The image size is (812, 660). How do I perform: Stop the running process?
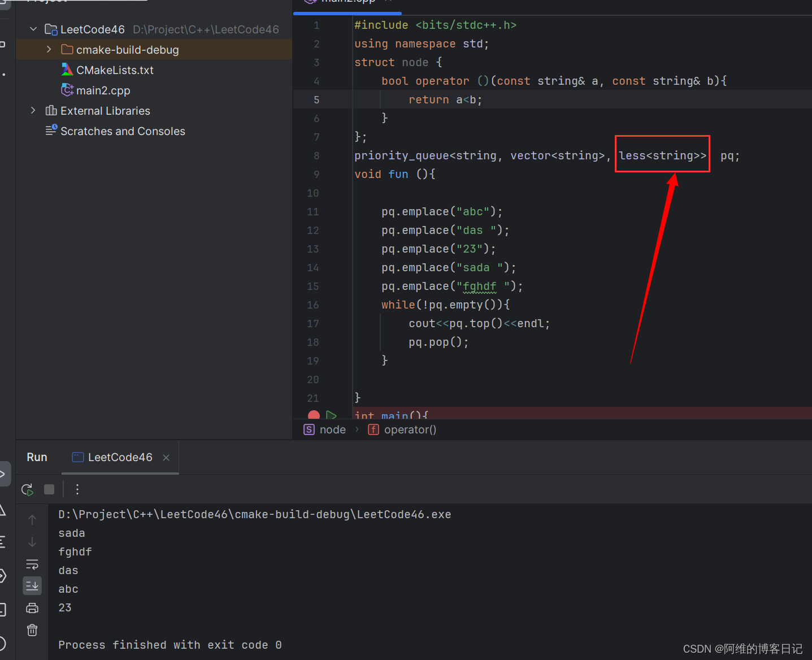pos(49,489)
